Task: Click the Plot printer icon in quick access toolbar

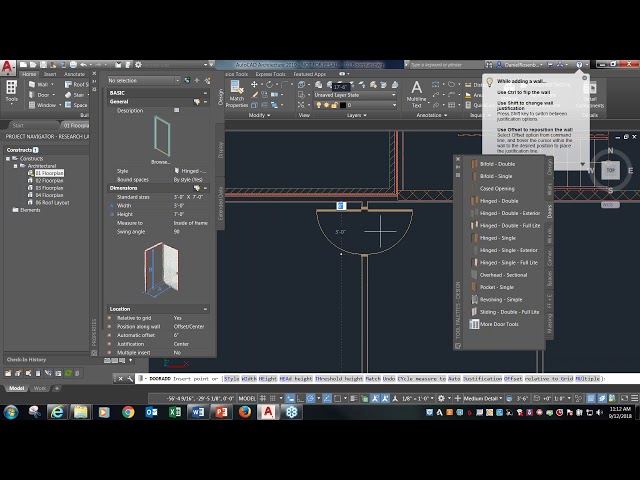Action: click(x=73, y=64)
